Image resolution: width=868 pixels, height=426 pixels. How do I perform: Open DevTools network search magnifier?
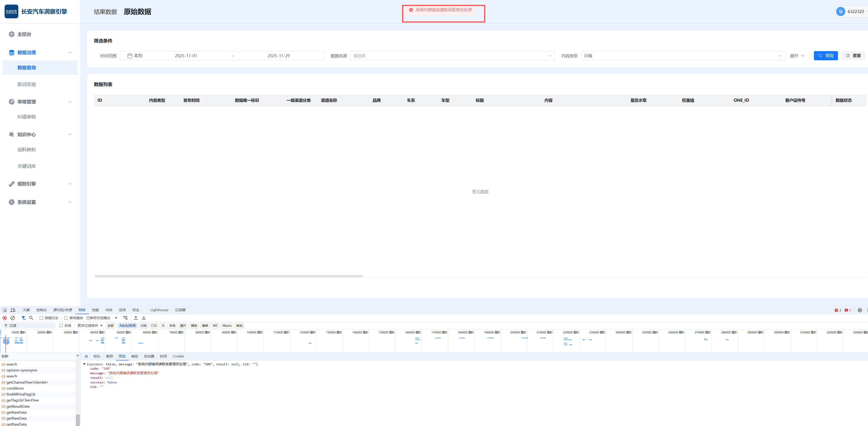[x=31, y=318]
